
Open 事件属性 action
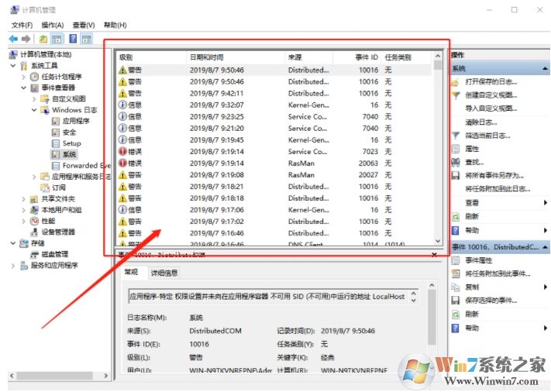[479, 260]
